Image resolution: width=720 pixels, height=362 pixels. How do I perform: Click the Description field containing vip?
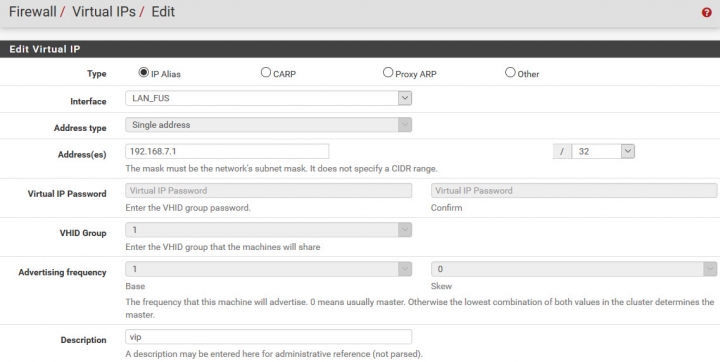268,337
